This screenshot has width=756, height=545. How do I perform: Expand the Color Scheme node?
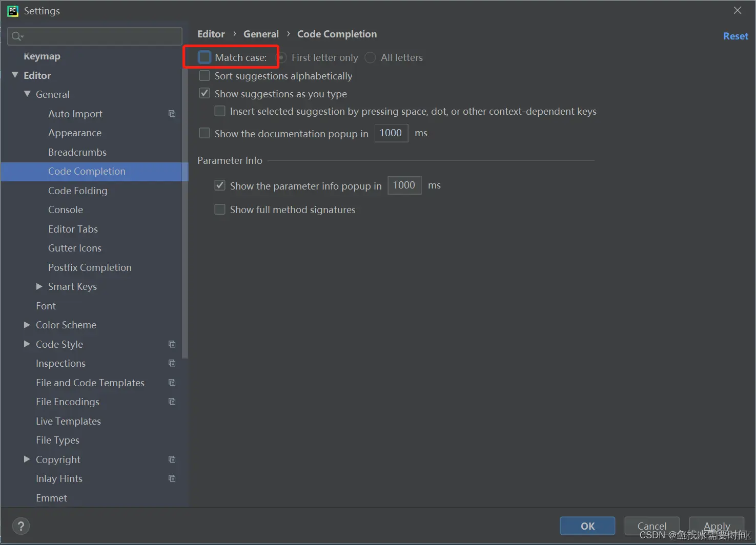pos(27,325)
